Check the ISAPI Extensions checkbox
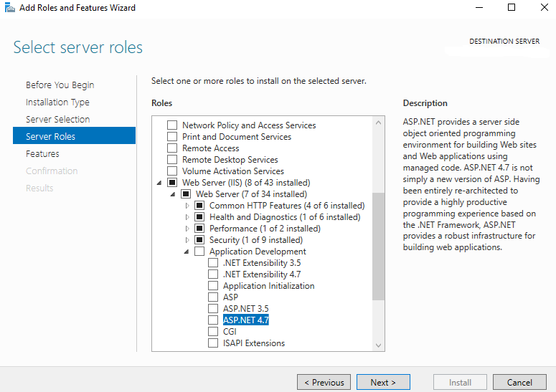This screenshot has height=392, width=556. coord(213,343)
